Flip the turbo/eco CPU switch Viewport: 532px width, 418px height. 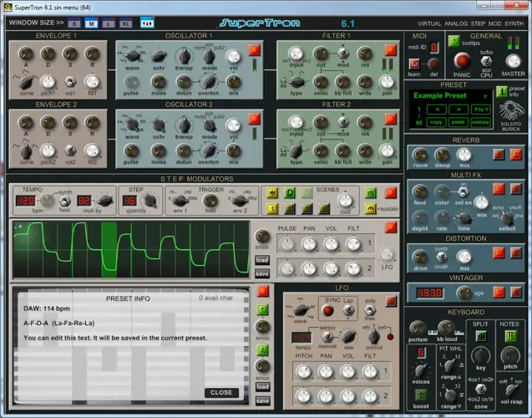pos(488,60)
